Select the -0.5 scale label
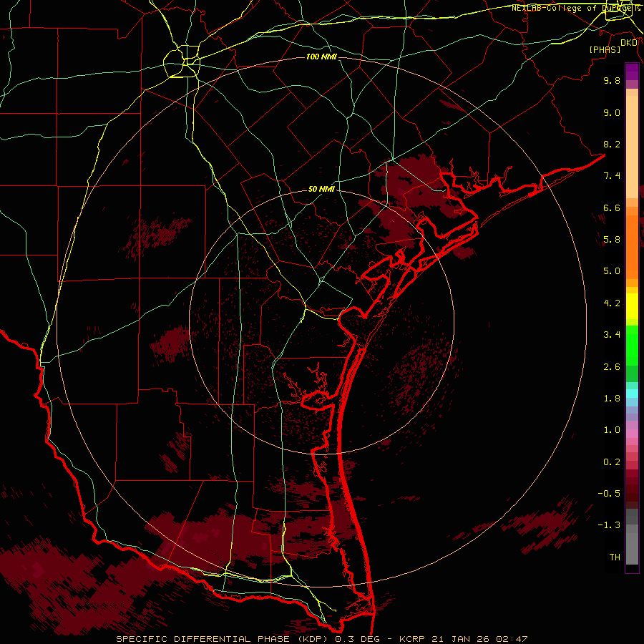644x644 pixels. tap(609, 494)
